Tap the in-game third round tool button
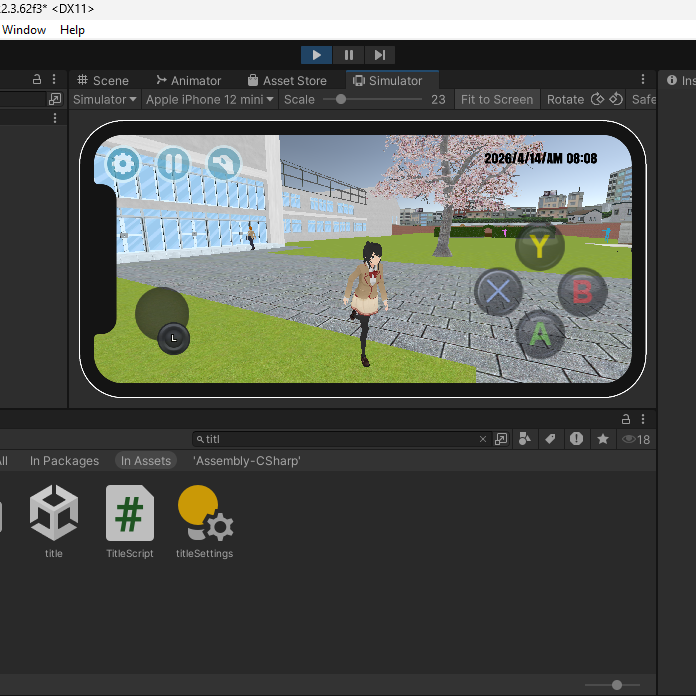 coord(224,164)
